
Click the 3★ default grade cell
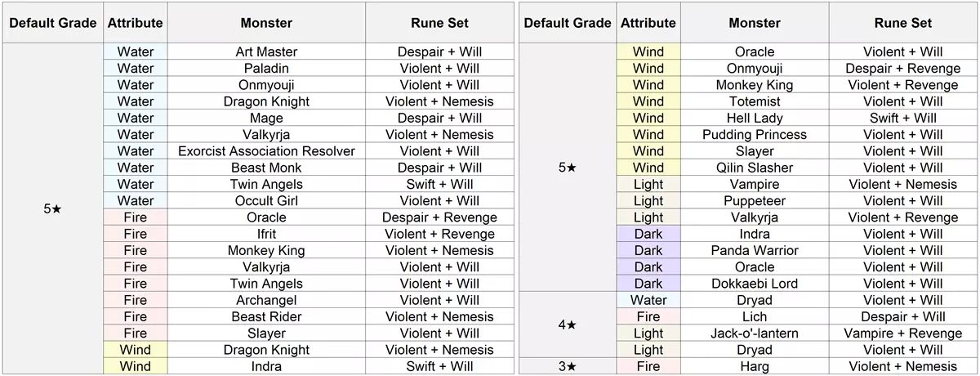(x=567, y=366)
